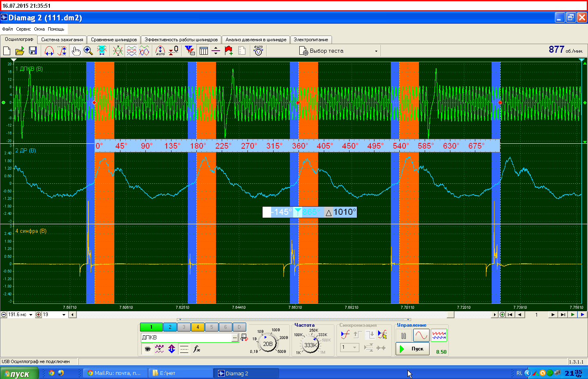Toggle the dashed lines style button

point(184,349)
